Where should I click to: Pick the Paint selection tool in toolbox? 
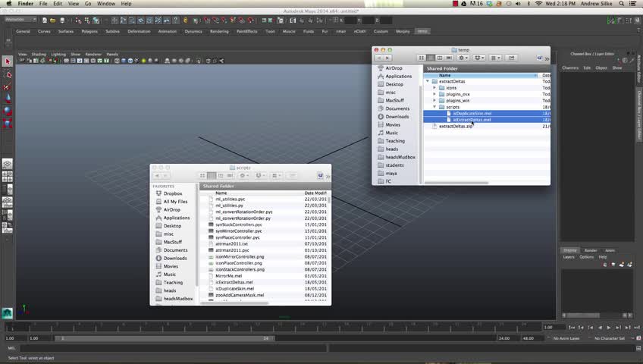pos(8,86)
